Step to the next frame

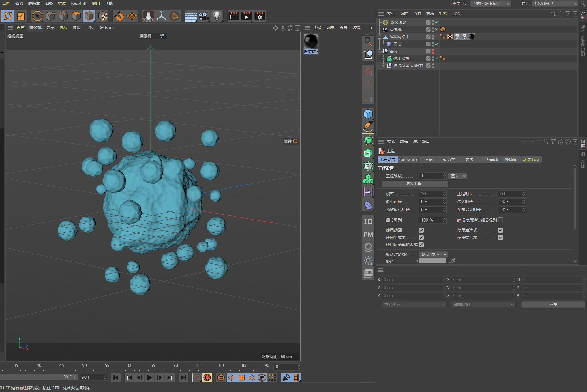point(160,378)
